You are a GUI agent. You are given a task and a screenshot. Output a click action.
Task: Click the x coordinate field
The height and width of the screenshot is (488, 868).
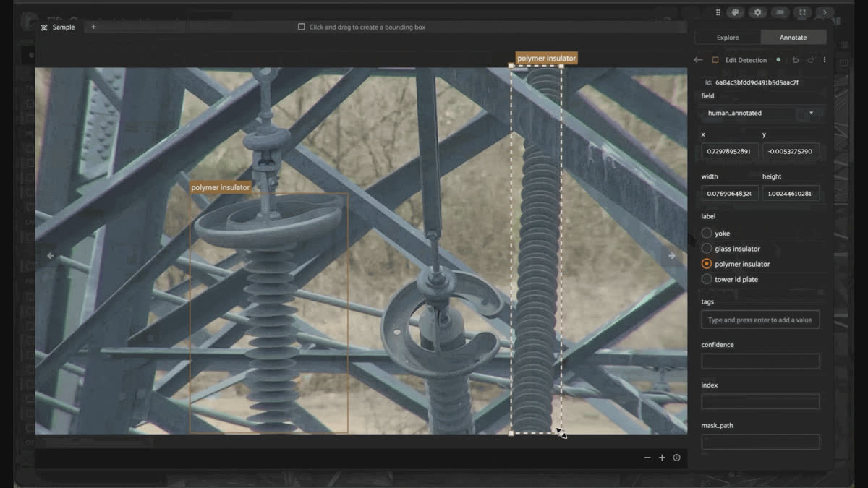730,152
